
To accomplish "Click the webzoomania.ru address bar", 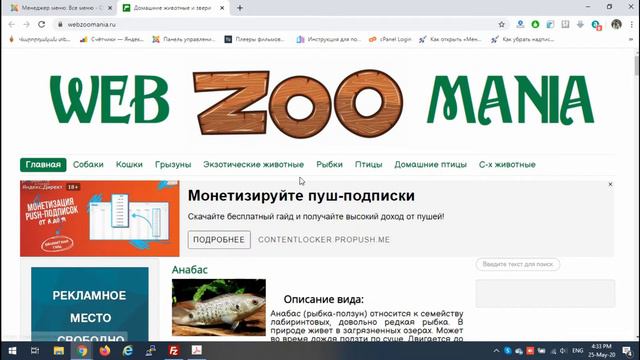I will [x=278, y=24].
